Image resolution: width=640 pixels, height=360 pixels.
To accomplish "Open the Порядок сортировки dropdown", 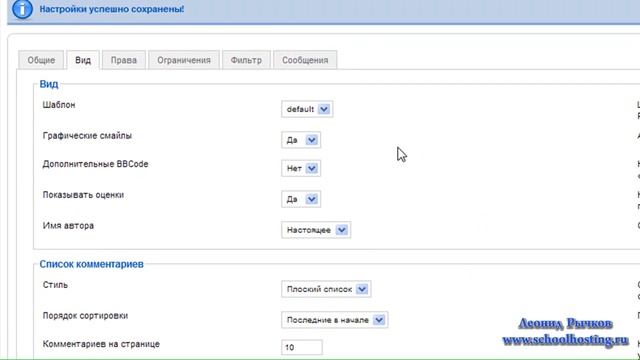I will click(x=334, y=320).
